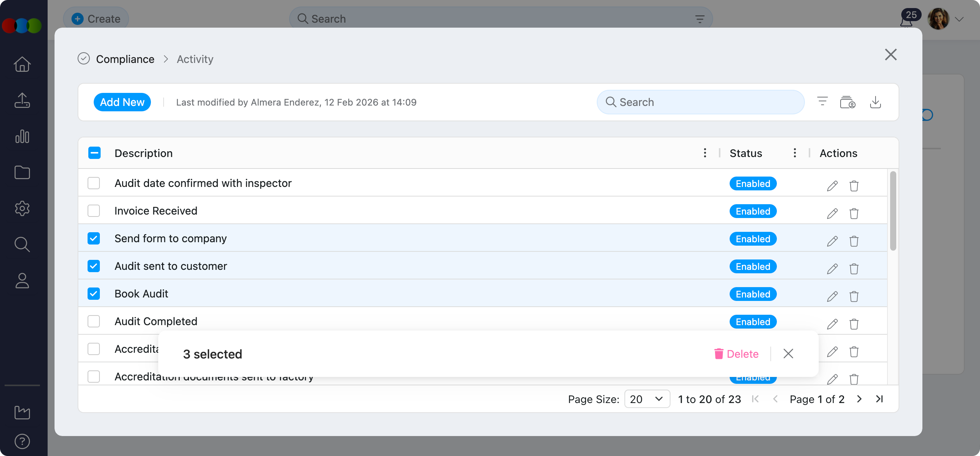Viewport: 980px width, 456px height.
Task: Select the Upload icon in the sidebar
Action: (x=22, y=101)
